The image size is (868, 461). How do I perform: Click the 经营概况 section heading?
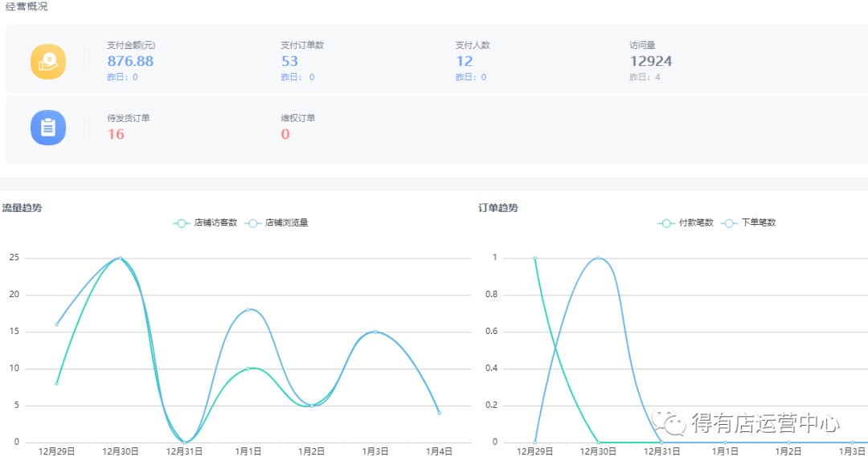27,6
